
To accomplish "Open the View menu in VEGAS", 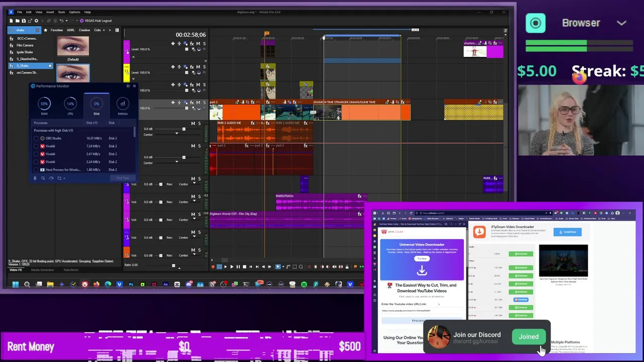I will pos(39,12).
